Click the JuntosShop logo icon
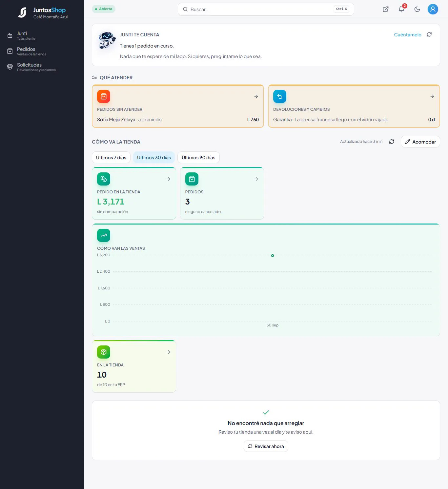Viewport: 448px width, 489px height. click(x=22, y=12)
